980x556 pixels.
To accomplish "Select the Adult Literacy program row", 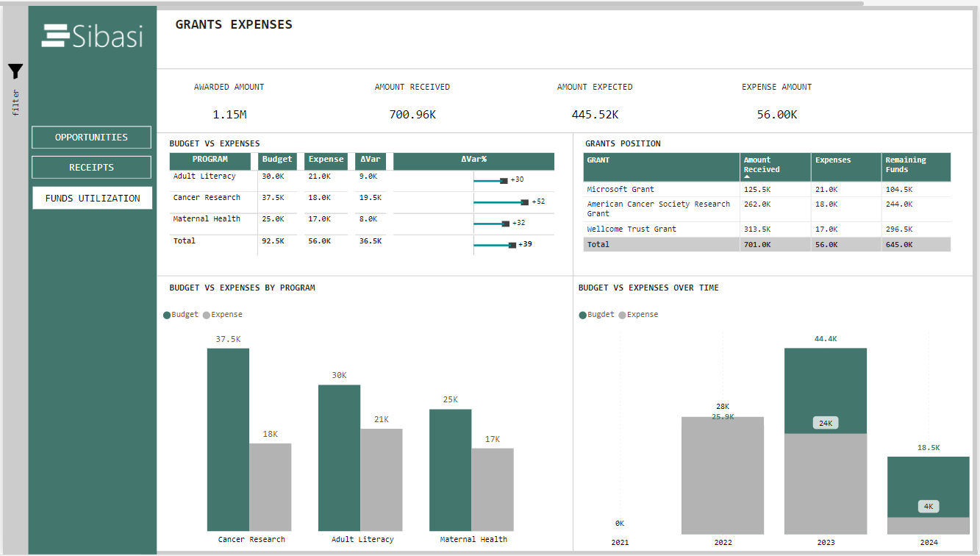I will tap(362, 180).
